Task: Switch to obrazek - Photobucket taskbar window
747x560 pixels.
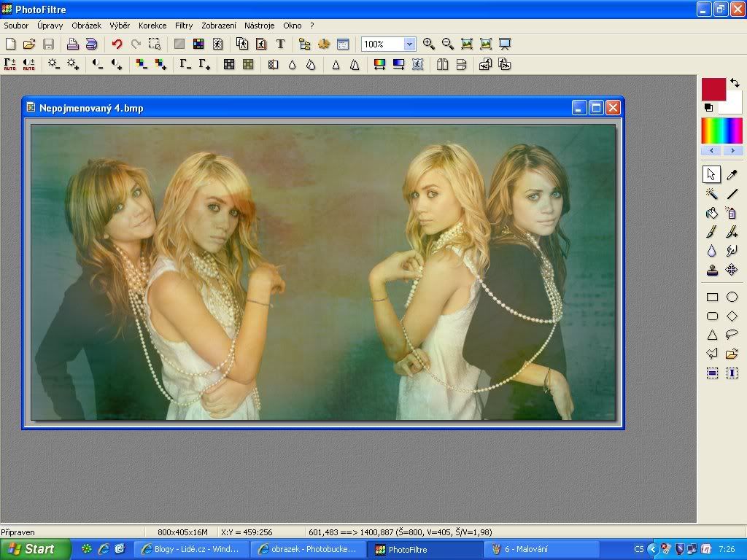Action: coord(308,549)
